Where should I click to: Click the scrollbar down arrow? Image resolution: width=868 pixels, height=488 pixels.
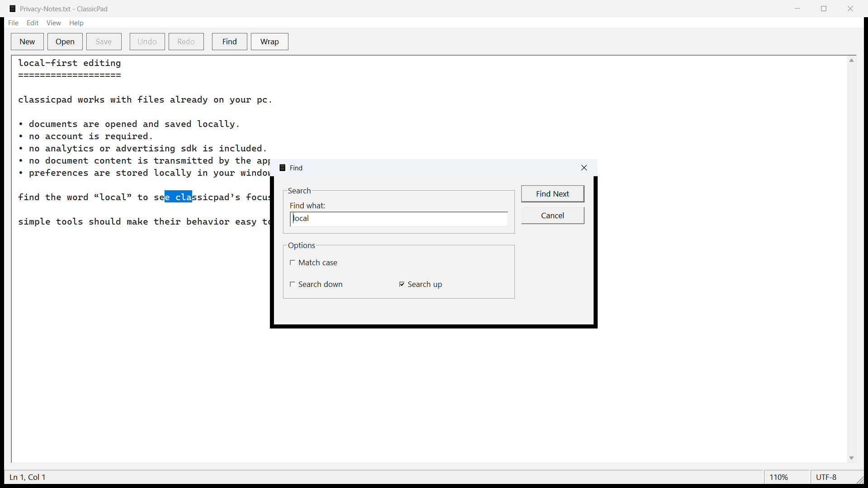point(851,458)
